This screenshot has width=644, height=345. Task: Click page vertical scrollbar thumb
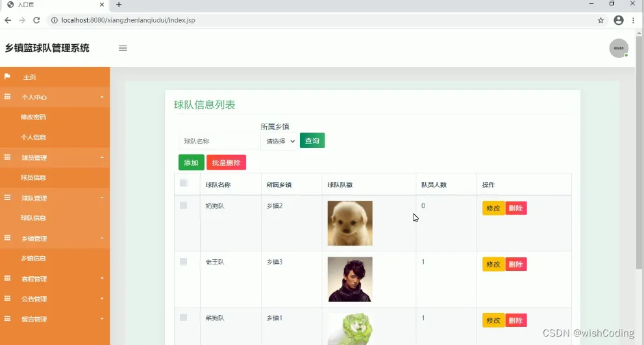[639, 152]
